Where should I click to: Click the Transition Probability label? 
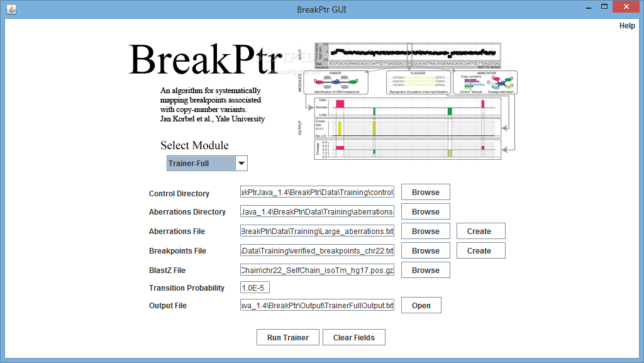tap(186, 288)
